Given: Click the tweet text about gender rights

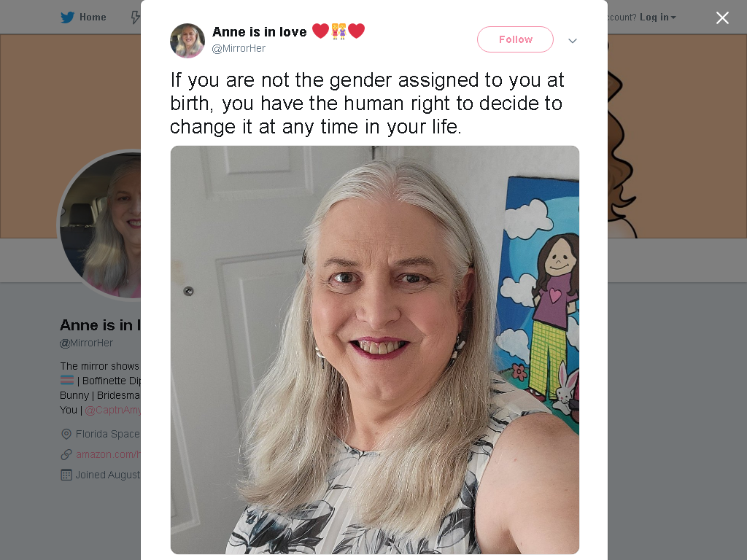Looking at the screenshot, I should (x=368, y=104).
